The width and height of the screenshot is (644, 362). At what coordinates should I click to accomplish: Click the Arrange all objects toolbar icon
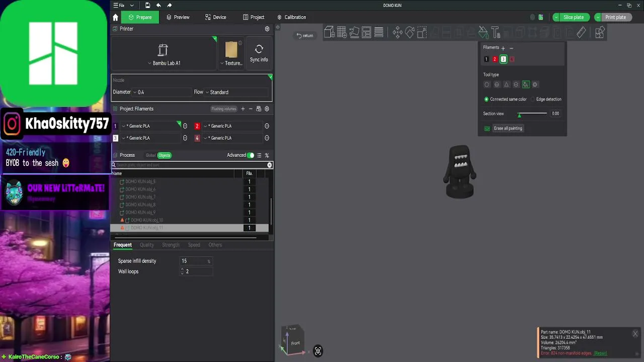(366, 33)
